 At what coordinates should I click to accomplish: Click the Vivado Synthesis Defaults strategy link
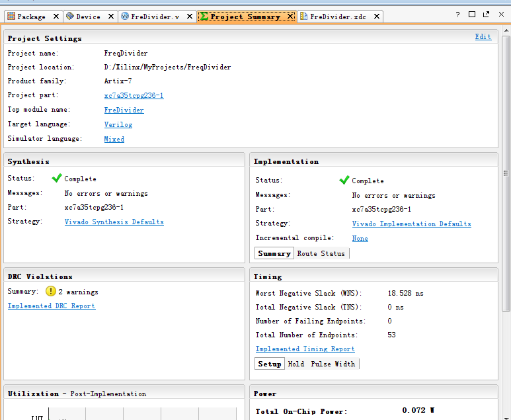(x=114, y=222)
